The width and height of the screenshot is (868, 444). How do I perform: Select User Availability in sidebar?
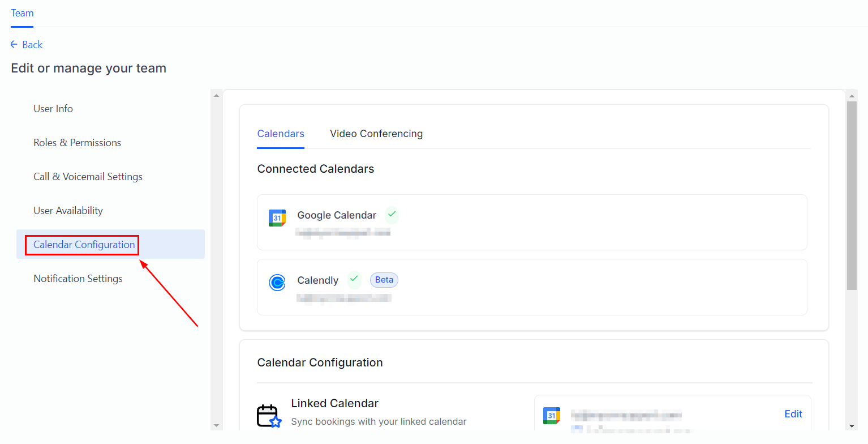68,211
